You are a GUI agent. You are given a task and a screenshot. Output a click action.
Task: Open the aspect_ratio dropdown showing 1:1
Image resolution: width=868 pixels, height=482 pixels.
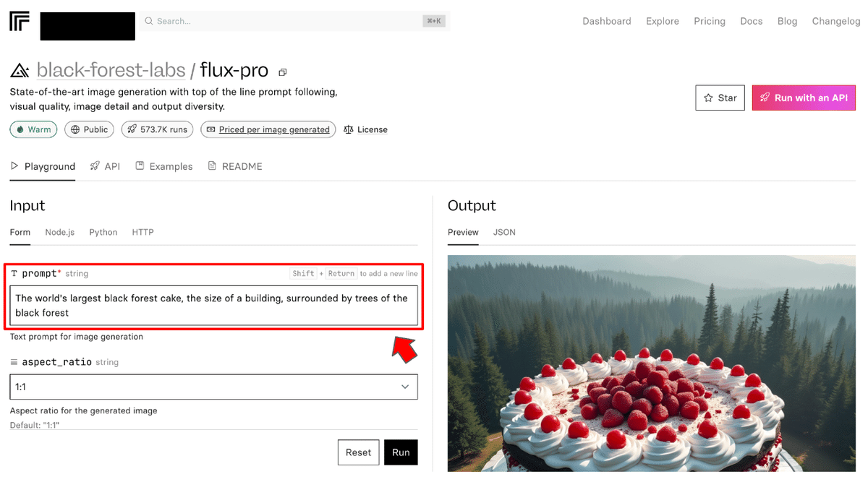tap(213, 387)
